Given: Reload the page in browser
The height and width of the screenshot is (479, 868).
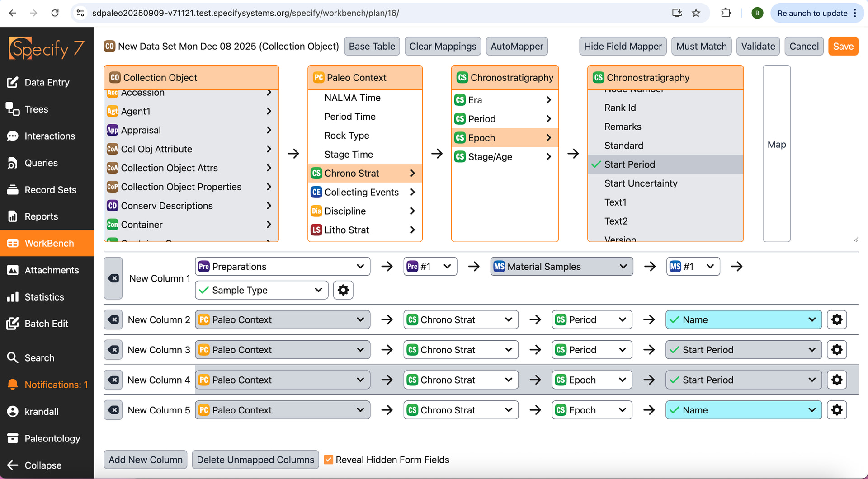Looking at the screenshot, I should [x=55, y=13].
